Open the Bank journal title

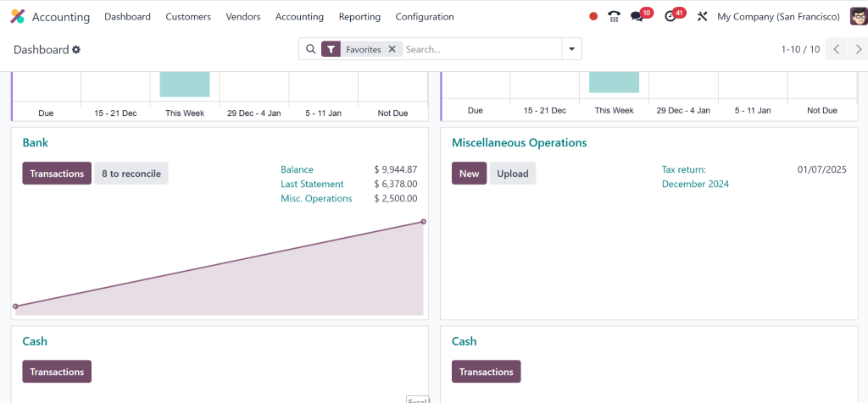click(x=36, y=142)
